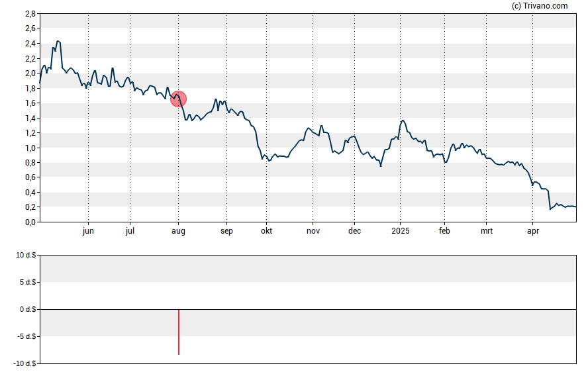588x374 pixels.
Task: Click the 'dec' month axis label
Action: pos(354,231)
